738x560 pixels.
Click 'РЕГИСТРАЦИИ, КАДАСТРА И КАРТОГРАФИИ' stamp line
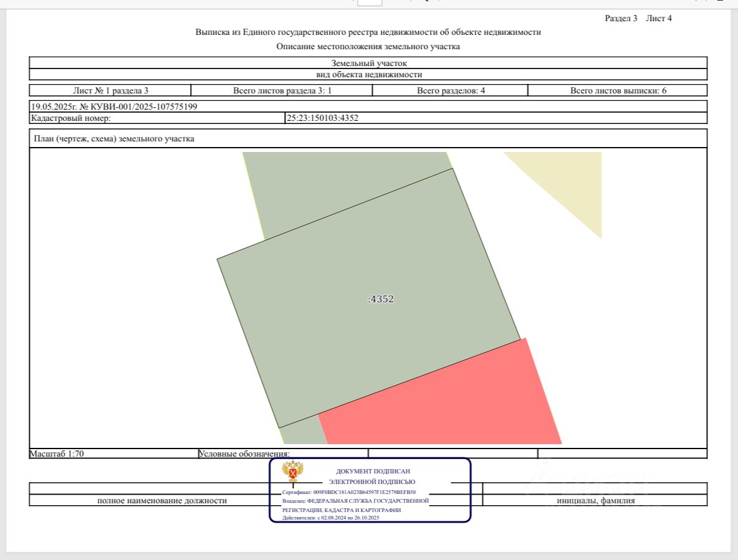(x=341, y=510)
